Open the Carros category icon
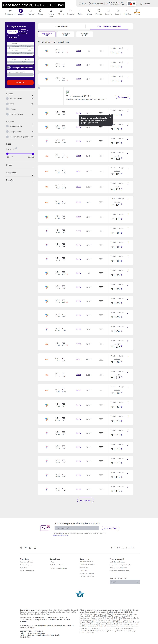 80,11
